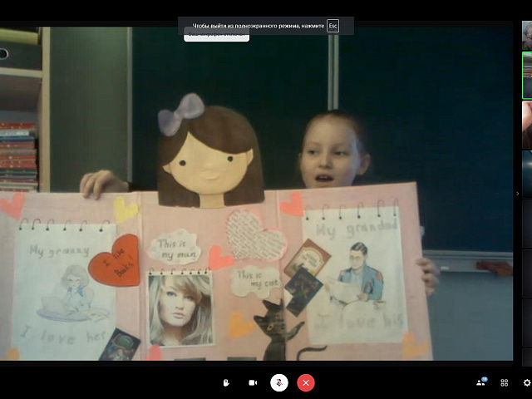Toggle the camera on or off
This screenshot has height=399, width=532.
click(x=253, y=382)
